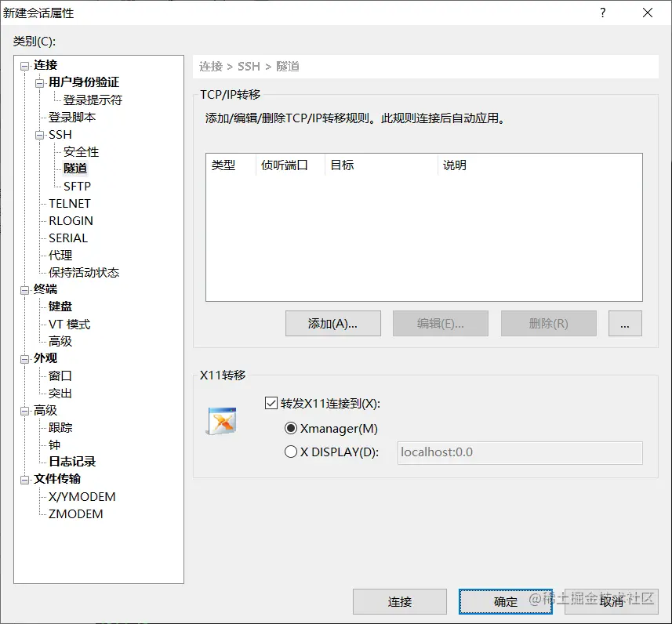The width and height of the screenshot is (672, 624).
Task: Click the SSH breadcrumb link
Action: click(249, 67)
